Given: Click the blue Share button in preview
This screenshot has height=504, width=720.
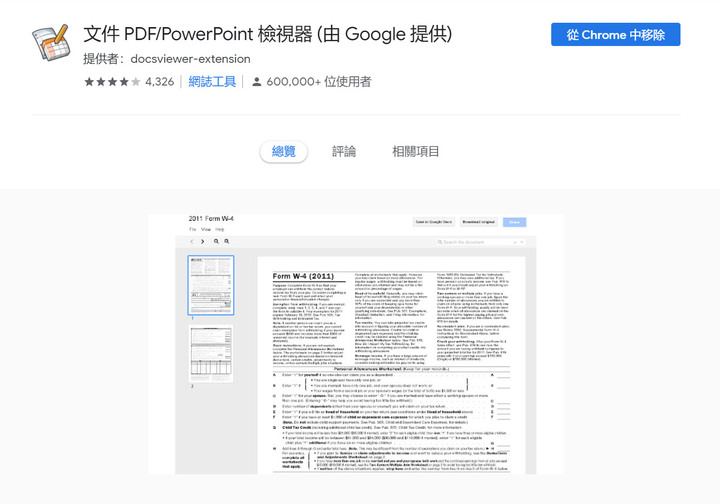Looking at the screenshot, I should point(514,222).
